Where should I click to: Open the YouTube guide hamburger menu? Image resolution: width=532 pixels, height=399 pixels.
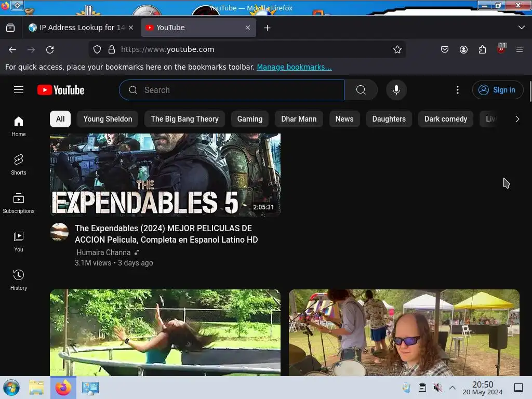coord(19,89)
